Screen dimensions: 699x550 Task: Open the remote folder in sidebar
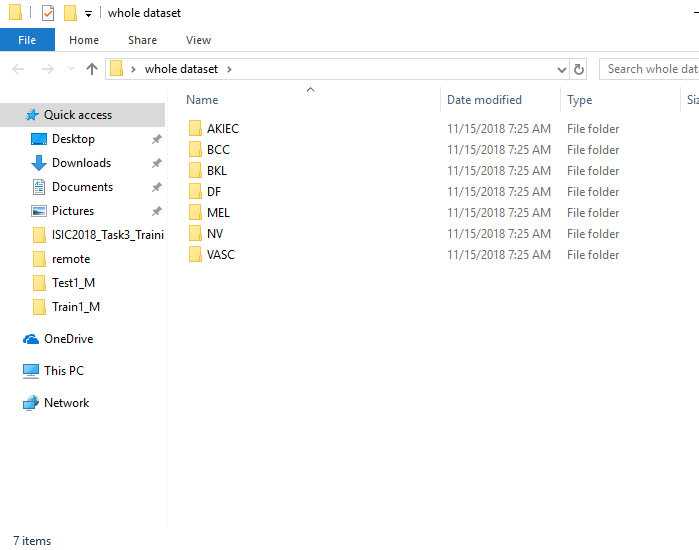[71, 259]
